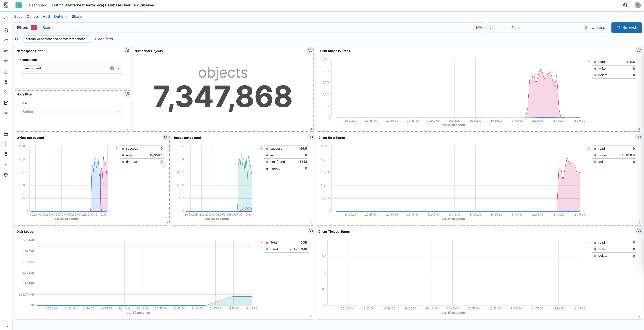This screenshot has height=330, width=644.
Task: Open Machine Learning in the sidebar
Action: tap(6, 82)
